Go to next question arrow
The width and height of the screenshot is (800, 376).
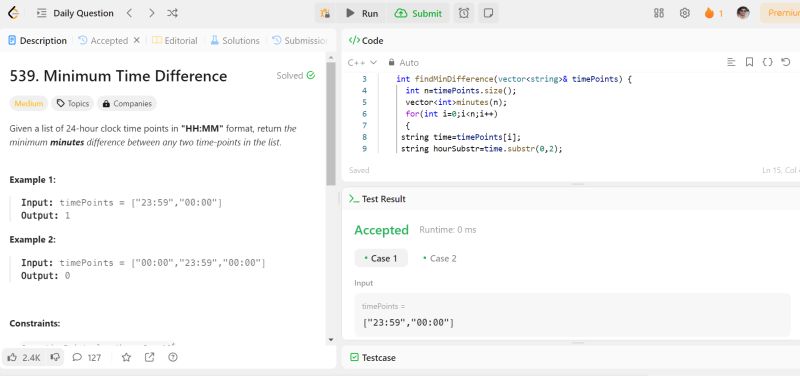(x=152, y=13)
